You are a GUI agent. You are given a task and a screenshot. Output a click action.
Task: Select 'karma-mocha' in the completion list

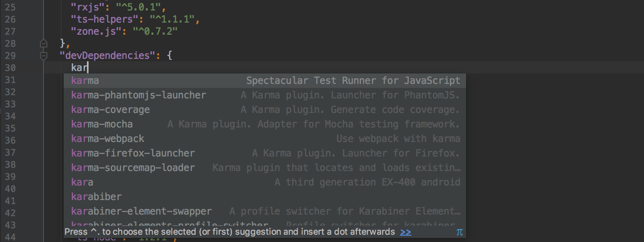point(265,124)
